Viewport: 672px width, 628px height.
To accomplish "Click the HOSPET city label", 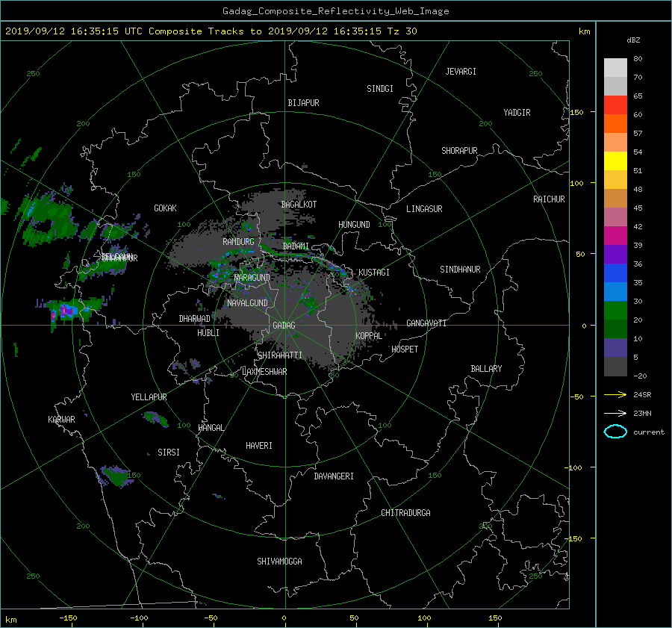I will pos(405,349).
